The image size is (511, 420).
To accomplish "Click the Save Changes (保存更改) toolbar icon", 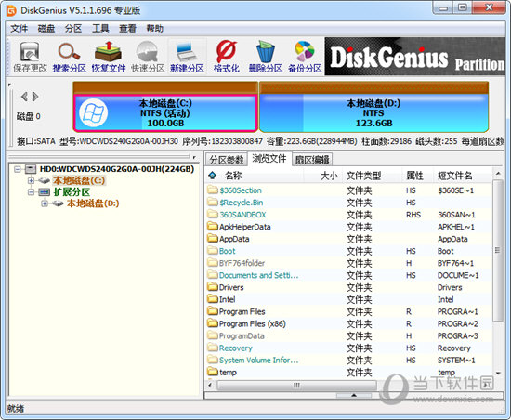I will point(30,57).
